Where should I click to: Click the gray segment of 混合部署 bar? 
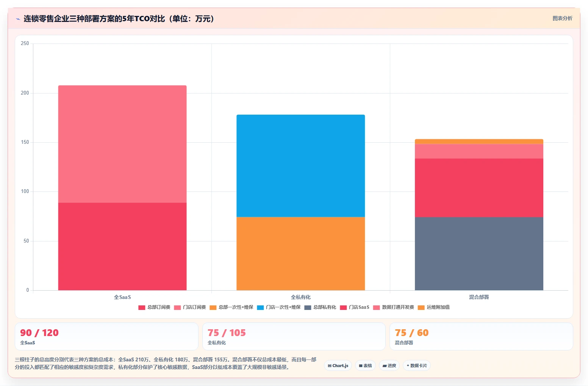[479, 254]
